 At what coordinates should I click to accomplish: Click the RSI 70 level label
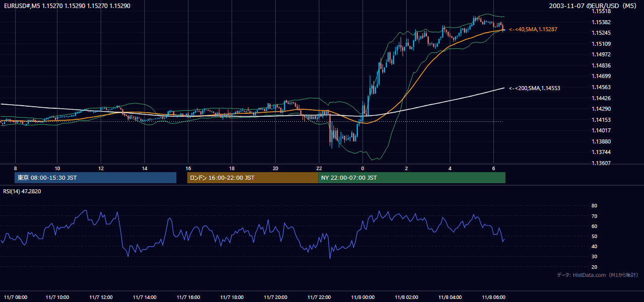[595, 216]
